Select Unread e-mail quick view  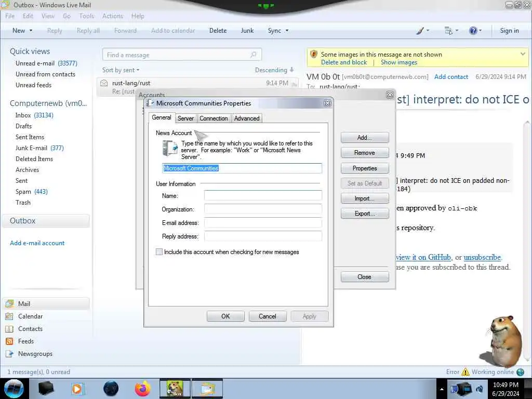coord(46,63)
